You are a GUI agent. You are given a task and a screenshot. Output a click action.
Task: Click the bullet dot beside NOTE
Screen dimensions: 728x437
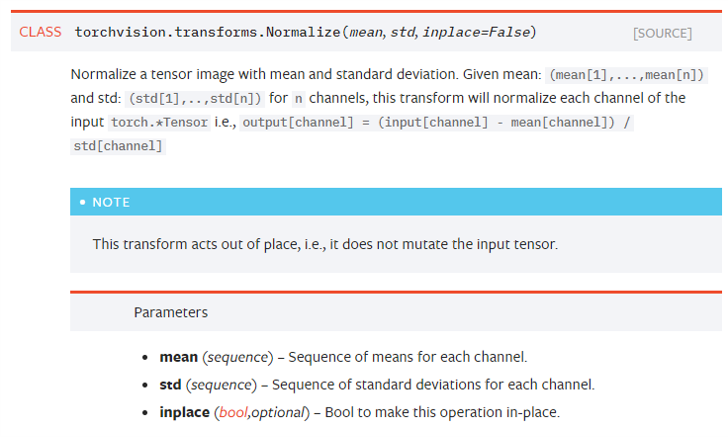pyautogui.click(x=83, y=202)
